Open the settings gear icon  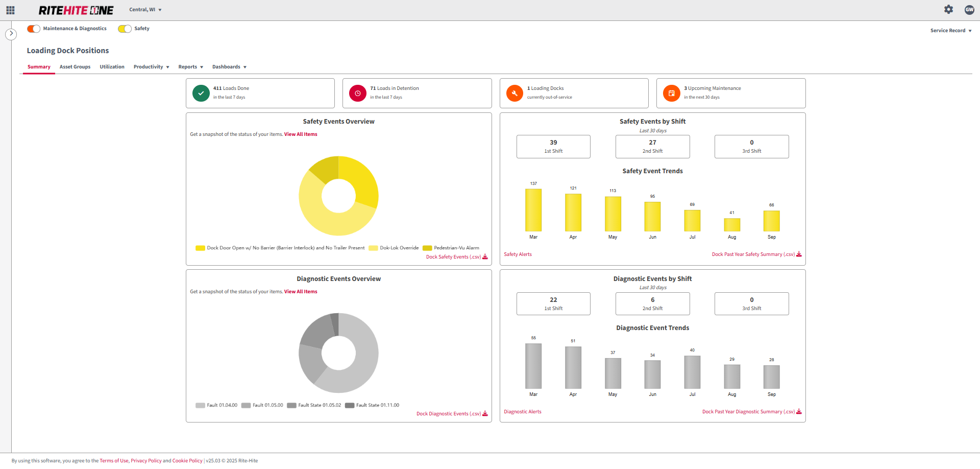click(948, 10)
